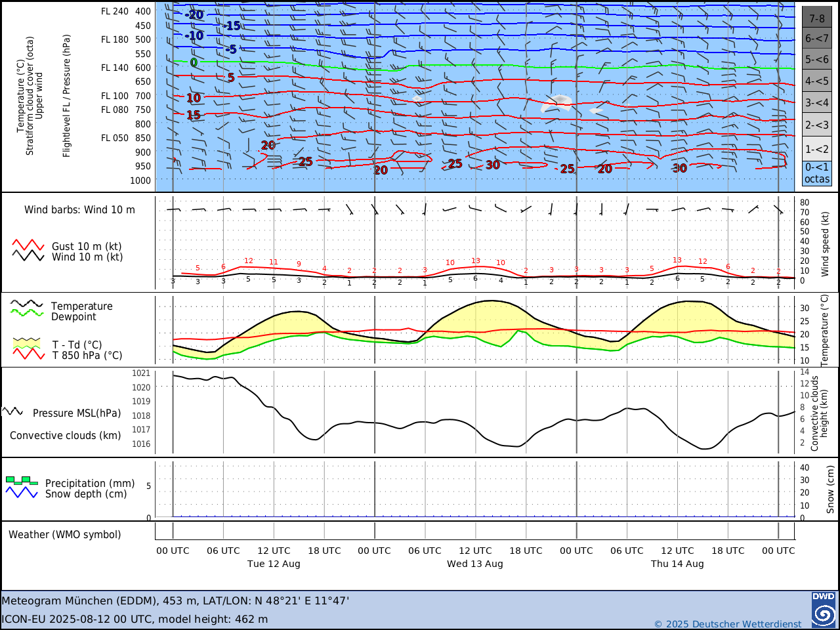
Task: Click the green Dewpoint legend curve
Action: (x=27, y=313)
